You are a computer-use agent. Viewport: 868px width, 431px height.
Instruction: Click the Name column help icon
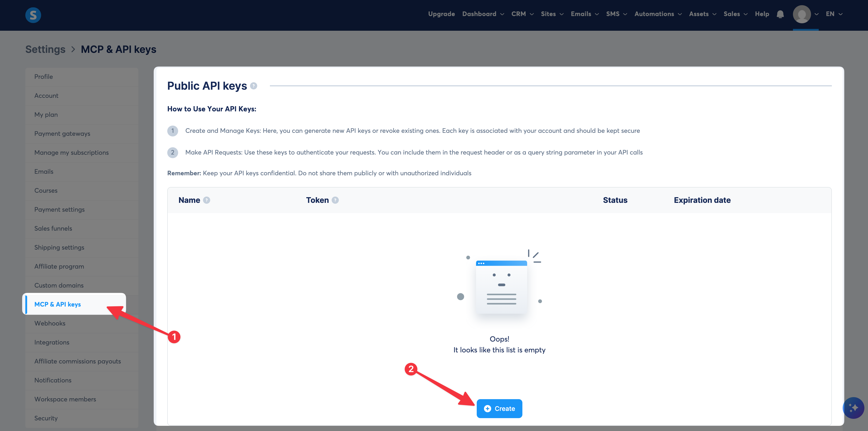(x=207, y=200)
